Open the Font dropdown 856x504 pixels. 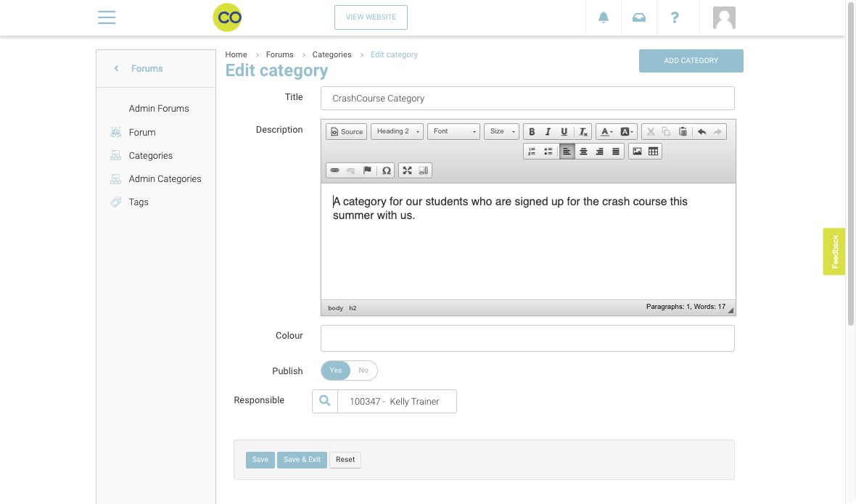(453, 132)
